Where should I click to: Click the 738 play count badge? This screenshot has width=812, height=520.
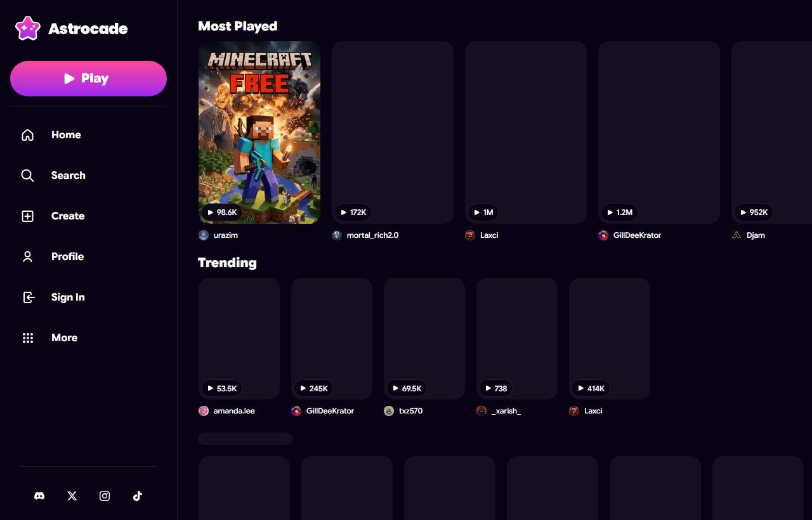click(x=496, y=388)
